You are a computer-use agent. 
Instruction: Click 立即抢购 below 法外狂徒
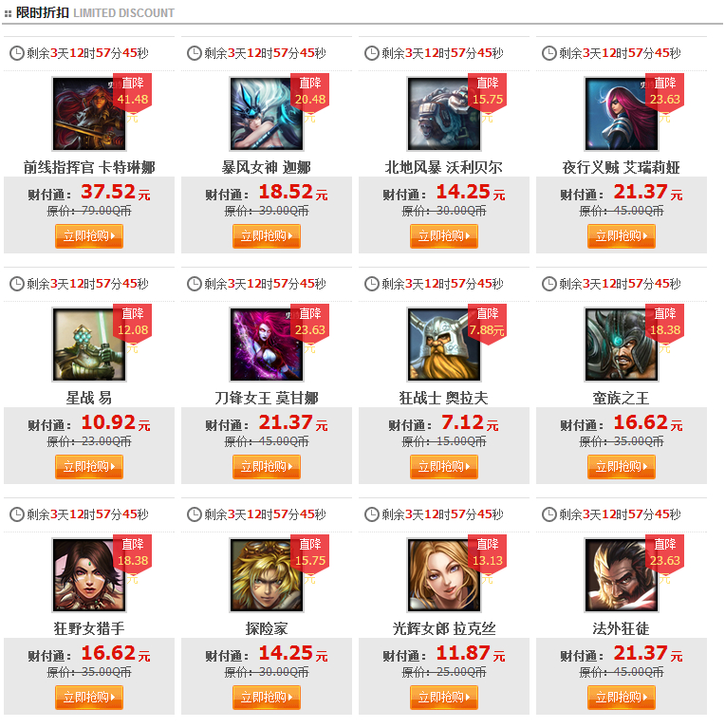click(622, 697)
